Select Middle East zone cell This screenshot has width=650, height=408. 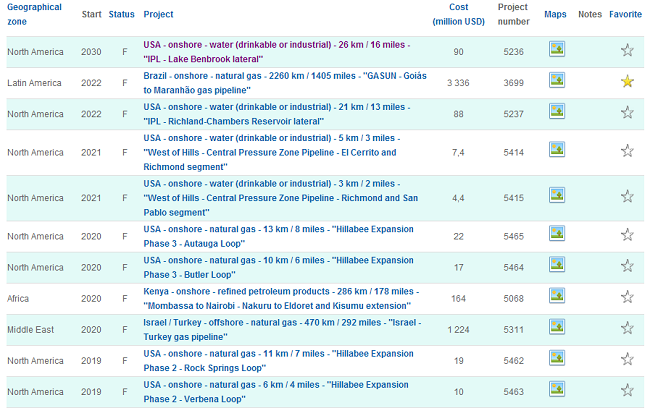[30, 330]
